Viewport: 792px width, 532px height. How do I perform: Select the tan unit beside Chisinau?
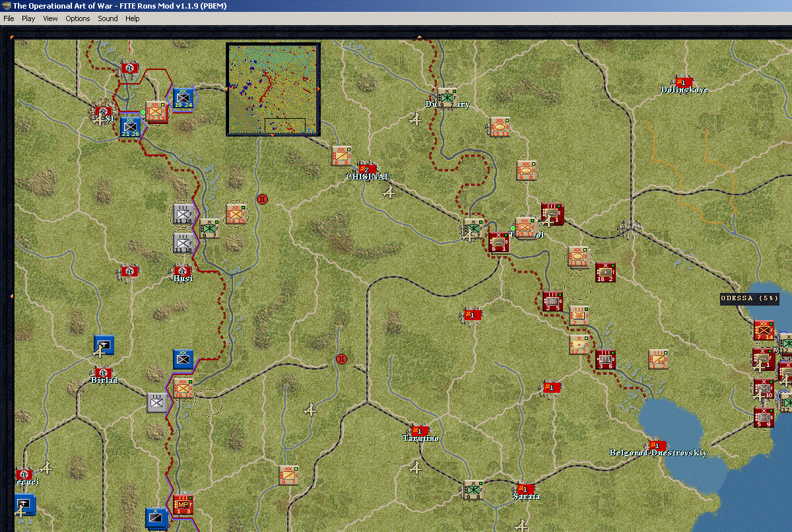click(x=341, y=156)
